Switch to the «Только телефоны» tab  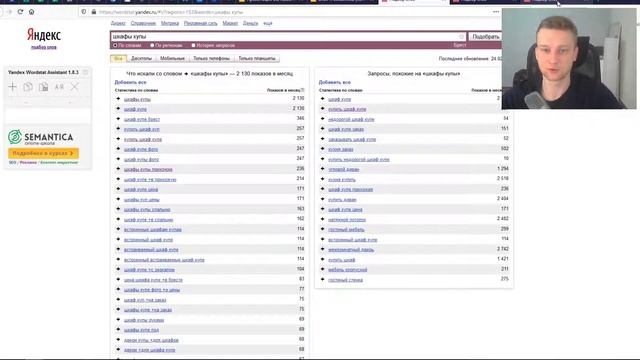(211, 58)
